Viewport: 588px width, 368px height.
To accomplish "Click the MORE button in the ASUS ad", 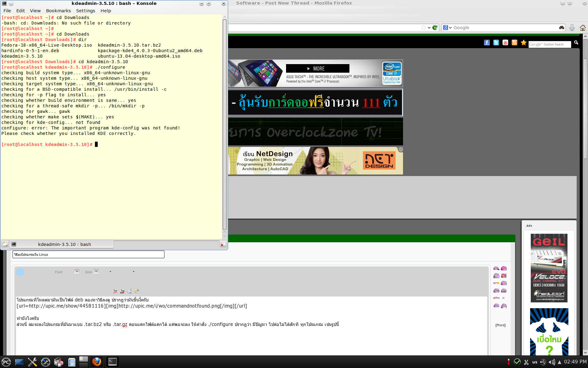I will pyautogui.click(x=317, y=68).
